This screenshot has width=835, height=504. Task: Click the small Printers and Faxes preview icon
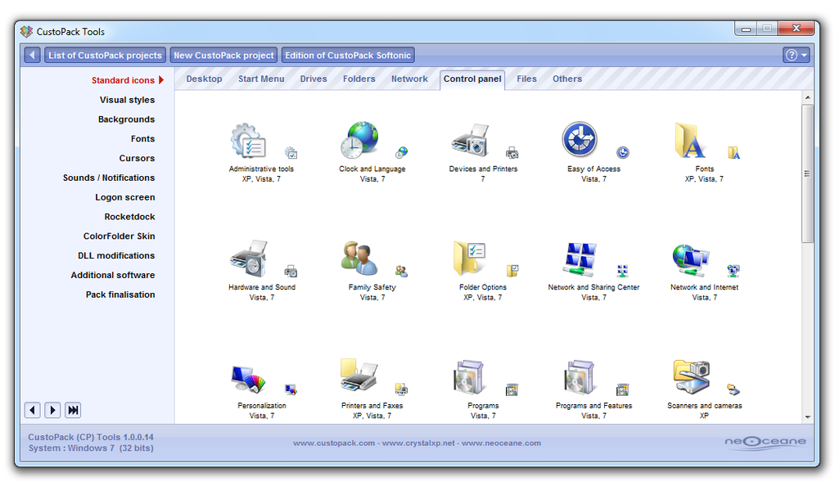401,389
